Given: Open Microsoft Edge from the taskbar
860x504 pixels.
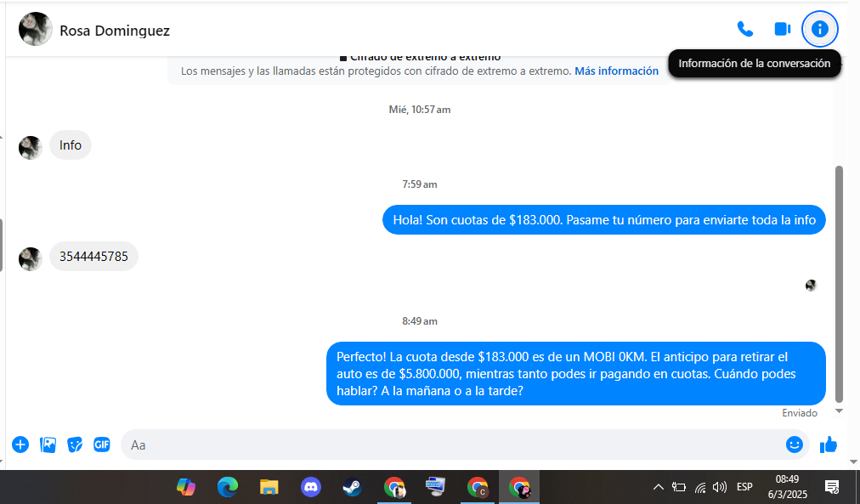Looking at the screenshot, I should tap(227, 487).
